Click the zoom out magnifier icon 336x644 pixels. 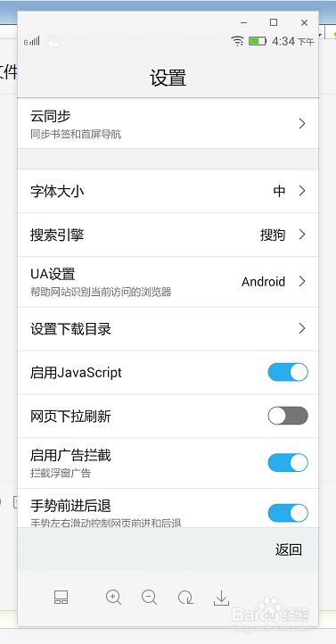pyautogui.click(x=150, y=598)
